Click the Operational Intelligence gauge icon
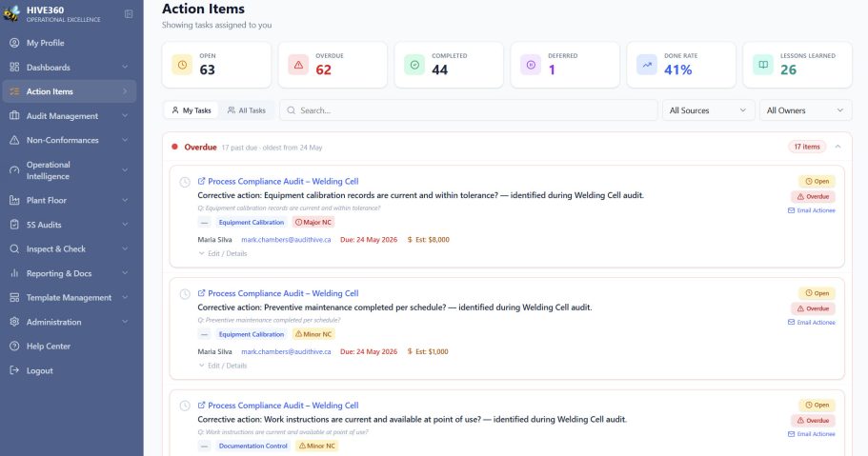Image resolution: width=868 pixels, height=456 pixels. 14,169
